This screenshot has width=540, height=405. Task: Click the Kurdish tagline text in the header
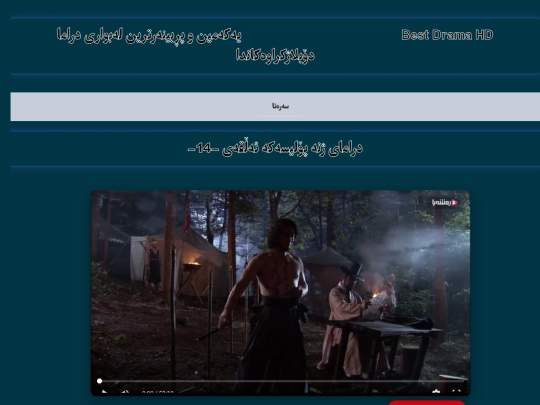pyautogui.click(x=186, y=45)
